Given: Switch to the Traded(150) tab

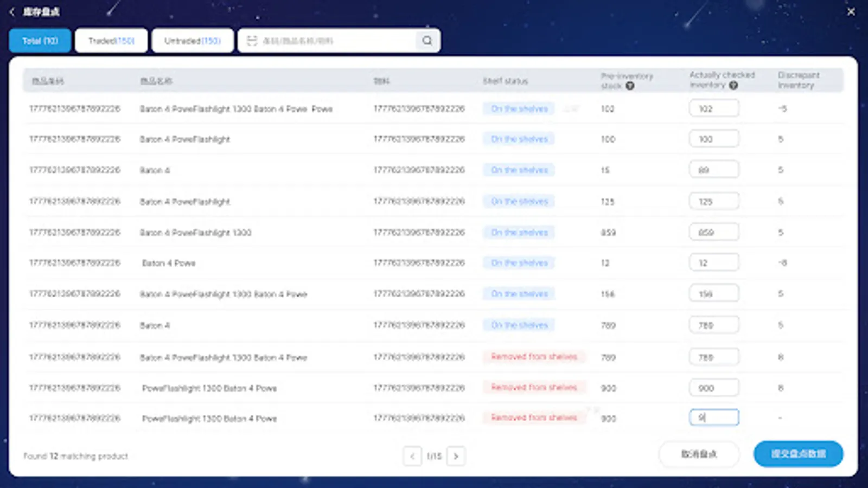Looking at the screenshot, I should pyautogui.click(x=111, y=40).
